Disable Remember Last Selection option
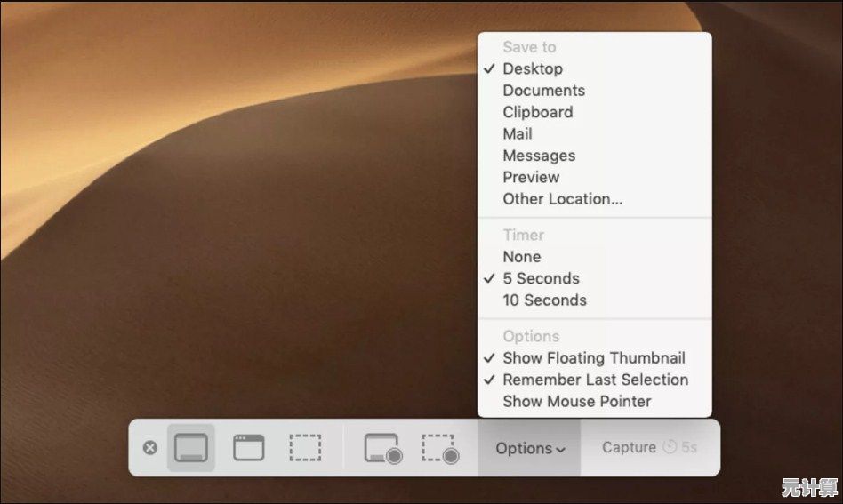The height and width of the screenshot is (504, 843). point(595,380)
